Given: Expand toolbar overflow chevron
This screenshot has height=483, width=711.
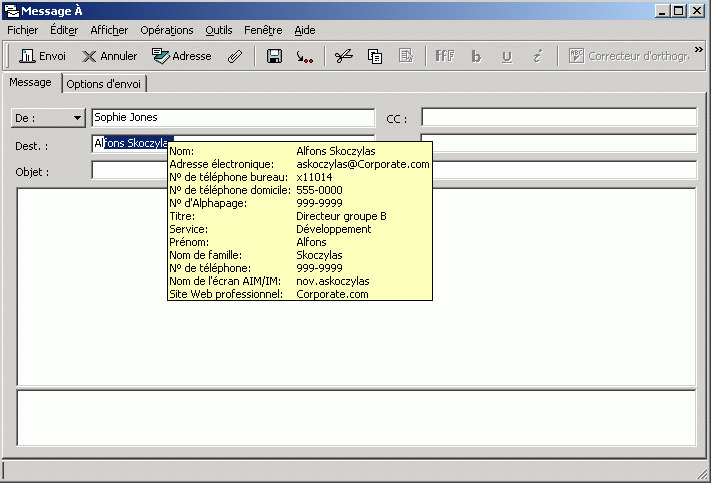Looking at the screenshot, I should pyautogui.click(x=698, y=49).
